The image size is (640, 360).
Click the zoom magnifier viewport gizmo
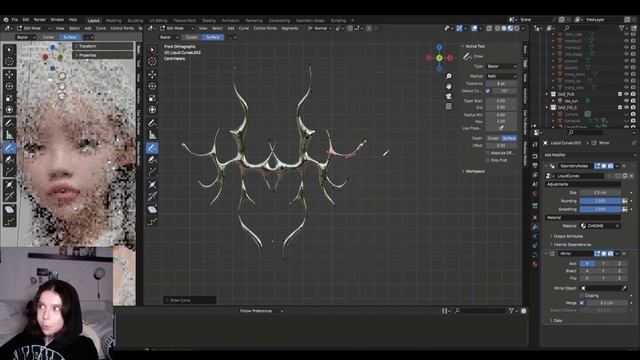(x=449, y=76)
